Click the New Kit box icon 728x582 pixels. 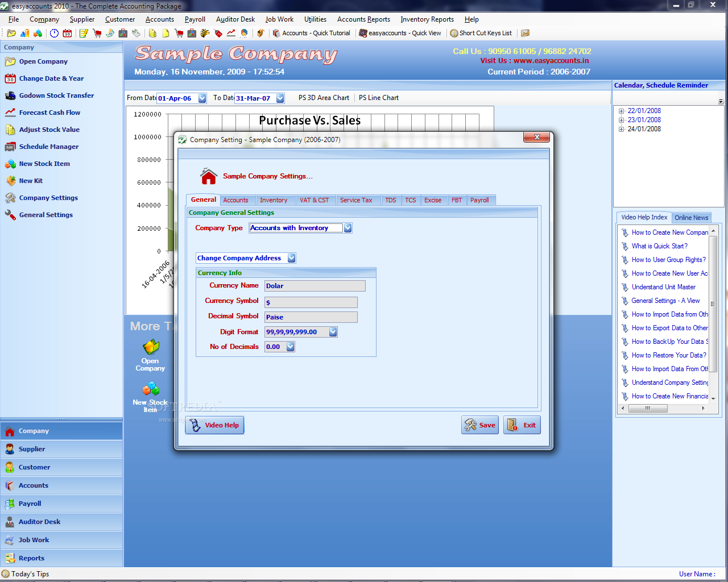click(x=10, y=181)
